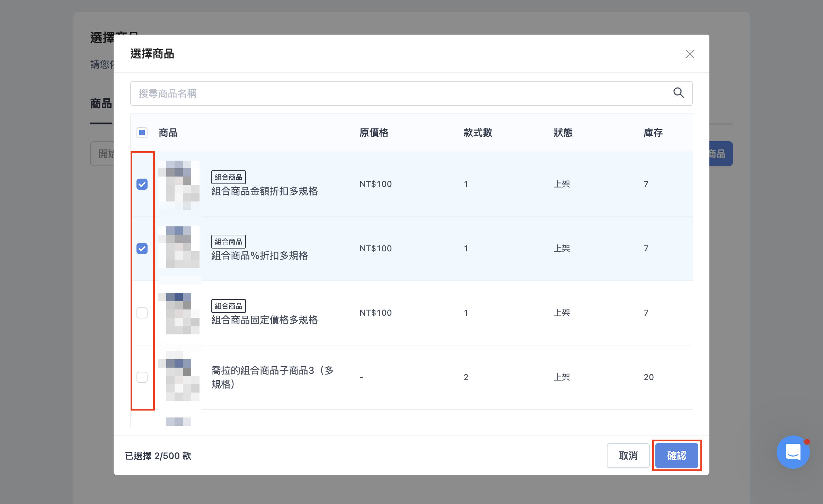Open the chat support bubble
The width and height of the screenshot is (823, 504).
tap(793, 452)
